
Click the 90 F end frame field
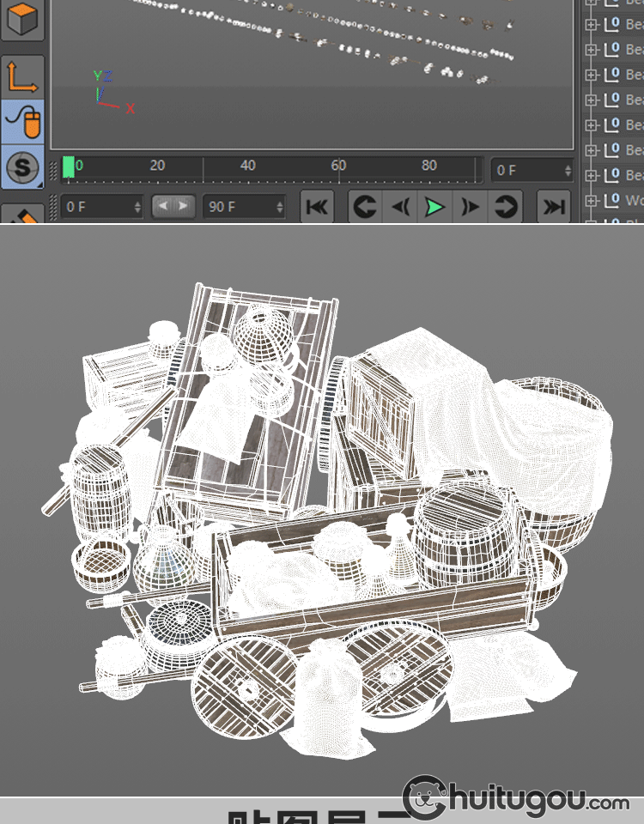tap(244, 207)
